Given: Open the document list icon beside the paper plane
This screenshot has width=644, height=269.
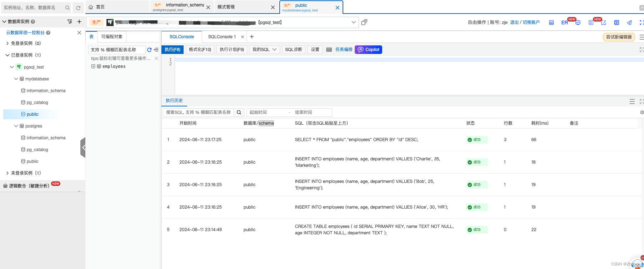Looking at the screenshot, I should click(616, 23).
